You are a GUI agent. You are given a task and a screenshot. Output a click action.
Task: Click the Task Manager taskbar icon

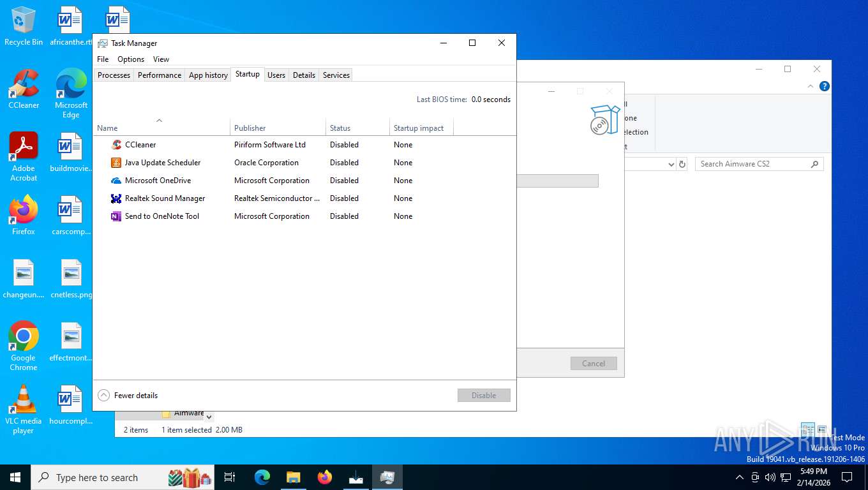(x=387, y=477)
